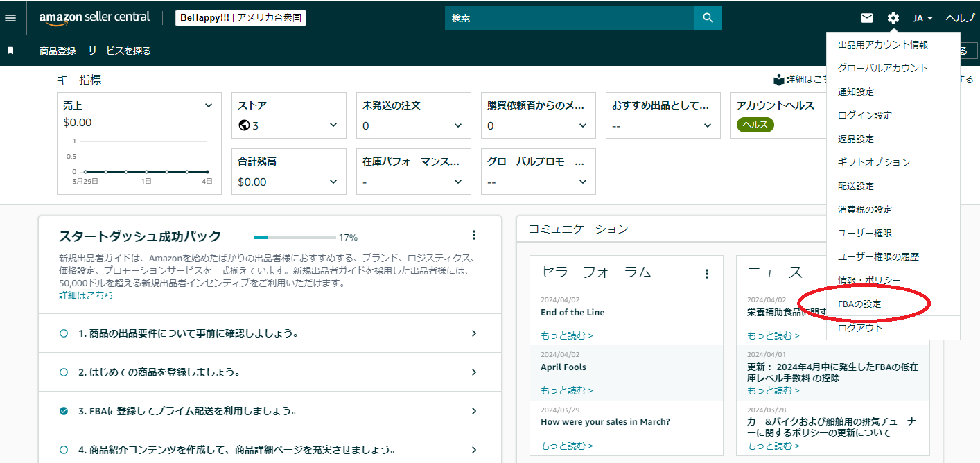Select ユーザー権限 in the settings menu

point(865,233)
